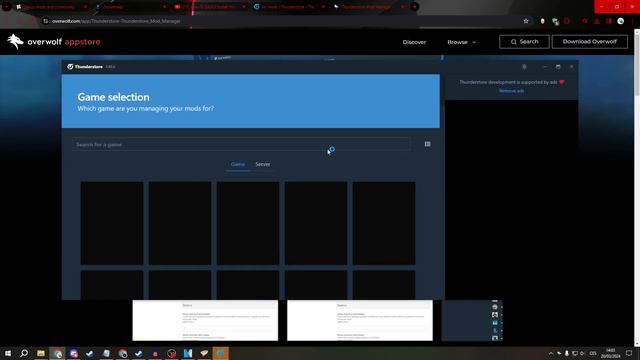Image resolution: width=640 pixels, height=360 pixels.
Task: Click the Overwolf wolf logo
Action: click(x=15, y=42)
